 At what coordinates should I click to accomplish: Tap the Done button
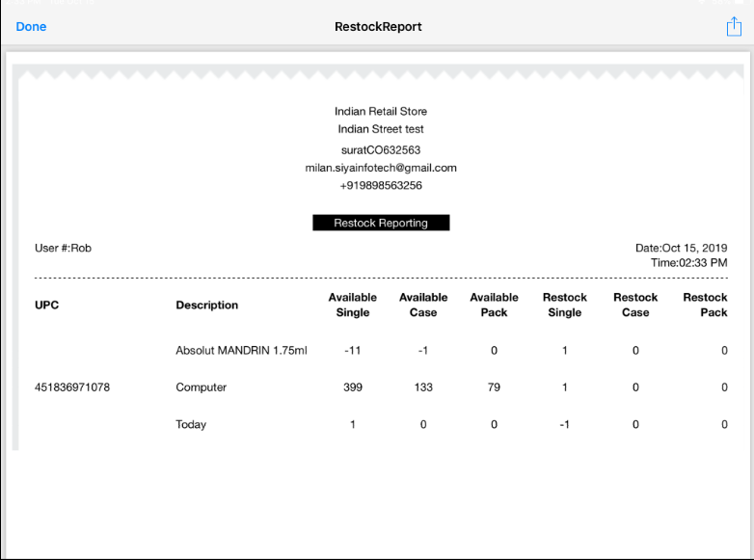pyautogui.click(x=31, y=26)
